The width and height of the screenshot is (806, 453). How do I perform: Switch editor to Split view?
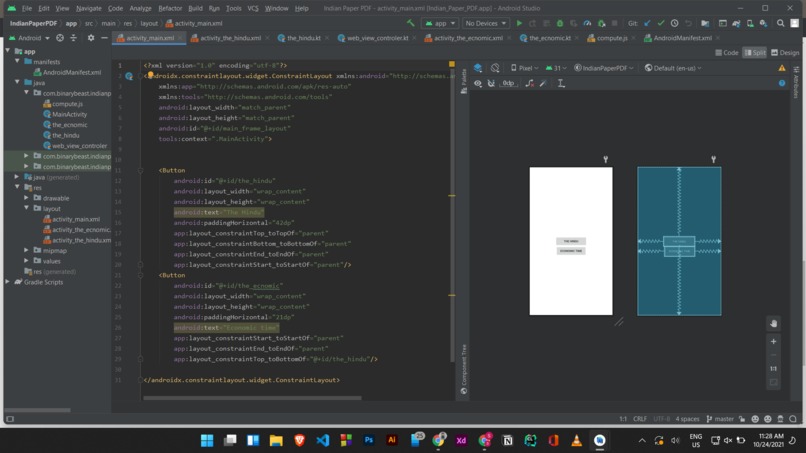[755, 52]
